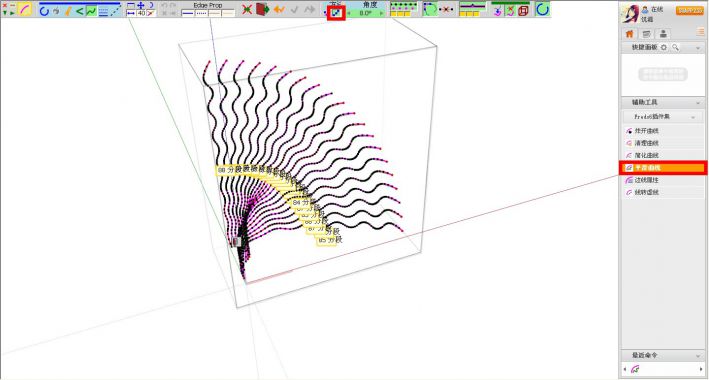Switch to the home tab in side panel

[629, 34]
